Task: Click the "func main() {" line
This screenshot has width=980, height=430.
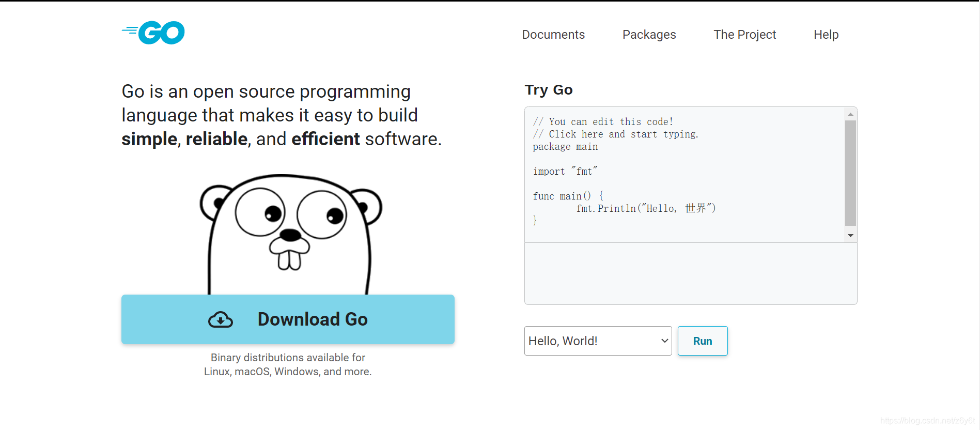Action: point(568,196)
